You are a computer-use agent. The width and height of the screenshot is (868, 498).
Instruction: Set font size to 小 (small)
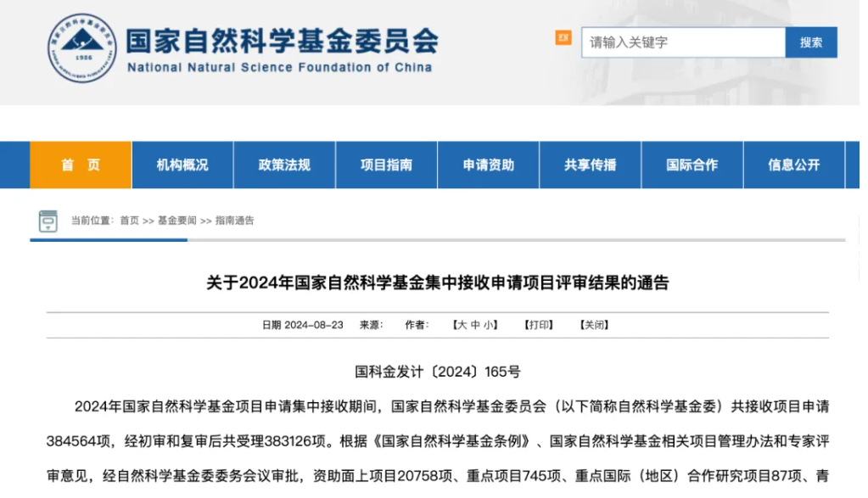488,325
